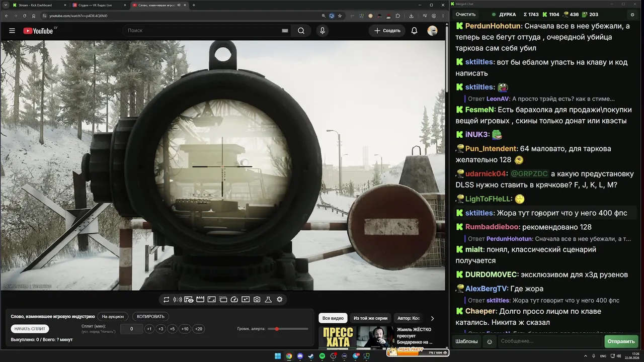This screenshot has width=644, height=362.
Task: Open the 'Жмиль ЖЁСТКО прессует' video thumbnail
Action: pyautogui.click(x=356, y=337)
